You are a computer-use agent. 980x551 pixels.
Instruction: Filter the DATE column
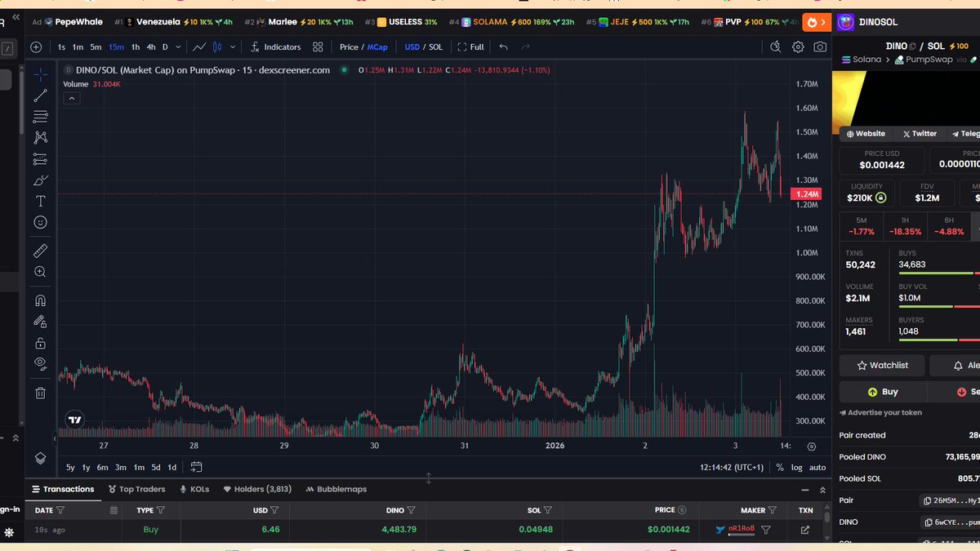pos(60,510)
